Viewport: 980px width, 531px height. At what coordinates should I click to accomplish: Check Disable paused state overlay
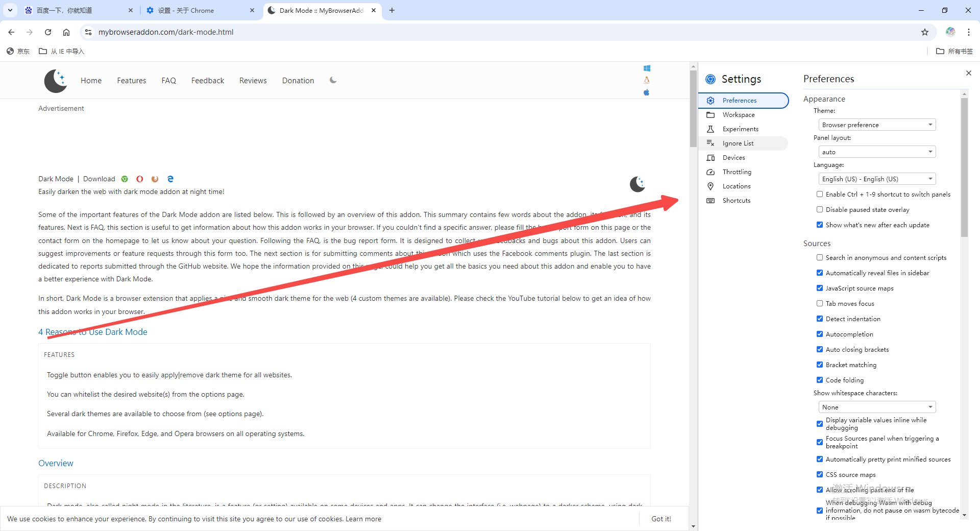[x=820, y=209]
